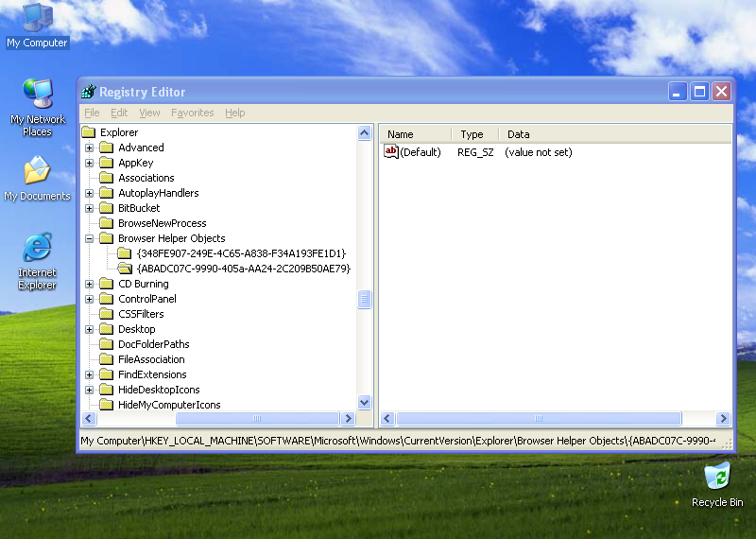Select the HideDesktopIcons key label

(x=159, y=390)
